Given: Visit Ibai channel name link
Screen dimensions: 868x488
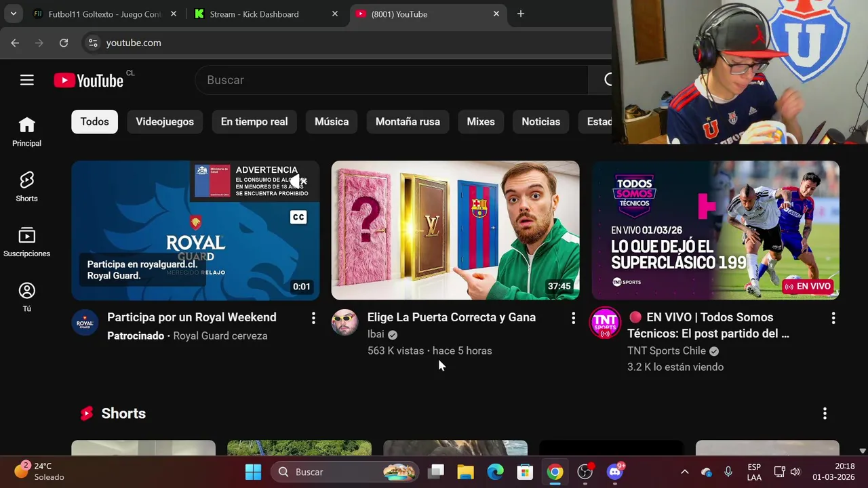Looking at the screenshot, I should coord(376,334).
